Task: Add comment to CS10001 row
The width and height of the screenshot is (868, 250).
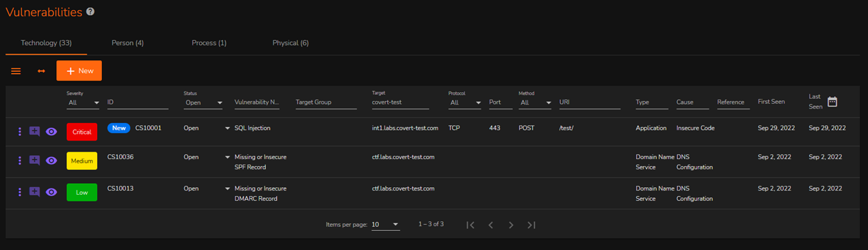Action: (34, 132)
